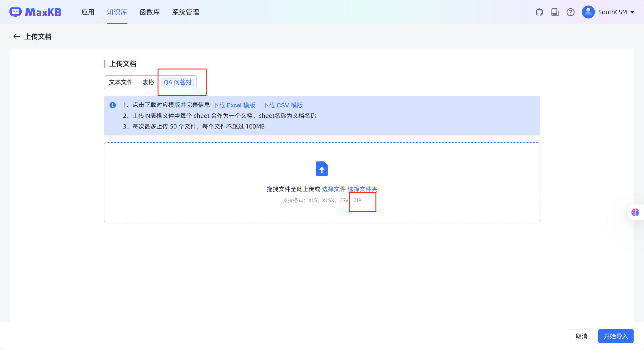Open the documentation book icon
This screenshot has height=350, width=644.
point(555,12)
